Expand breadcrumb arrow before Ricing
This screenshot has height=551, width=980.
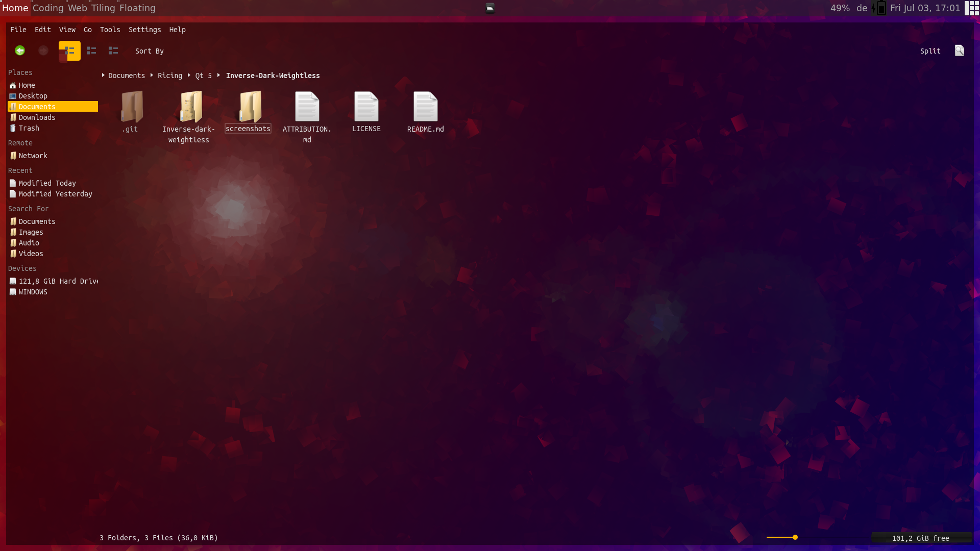[152, 75]
